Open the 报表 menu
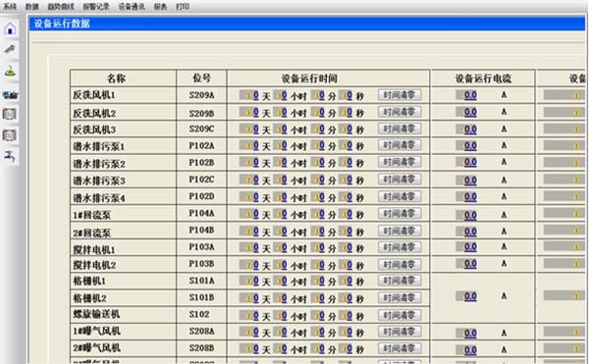Image resolution: width=589 pixels, height=364 pixels. (160, 7)
